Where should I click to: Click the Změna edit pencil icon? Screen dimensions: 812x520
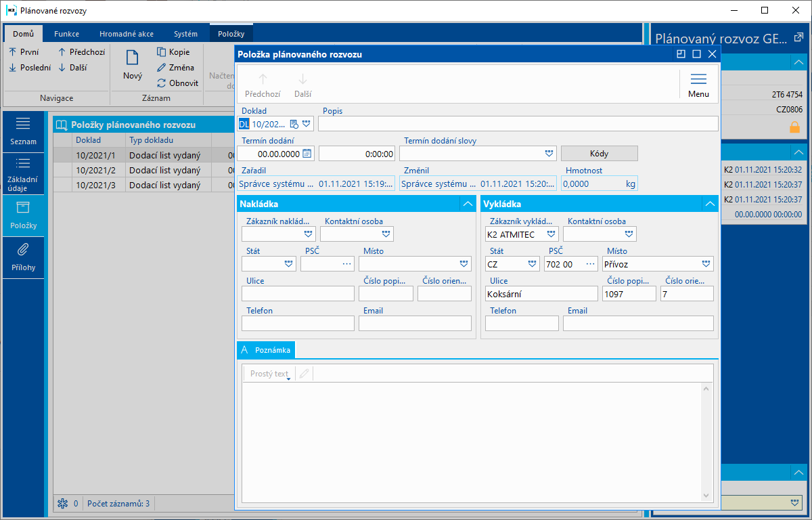162,68
